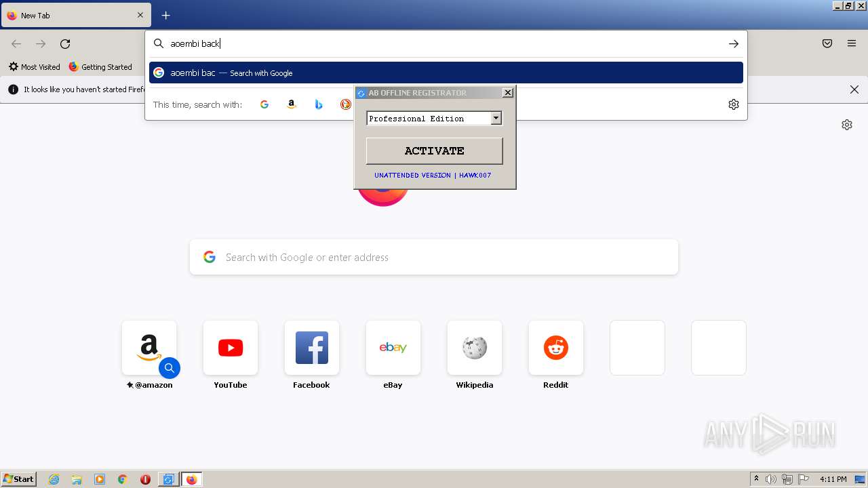Viewport: 868px width, 488px height.
Task: Open a new tab with the plus icon
Action: coord(165,15)
